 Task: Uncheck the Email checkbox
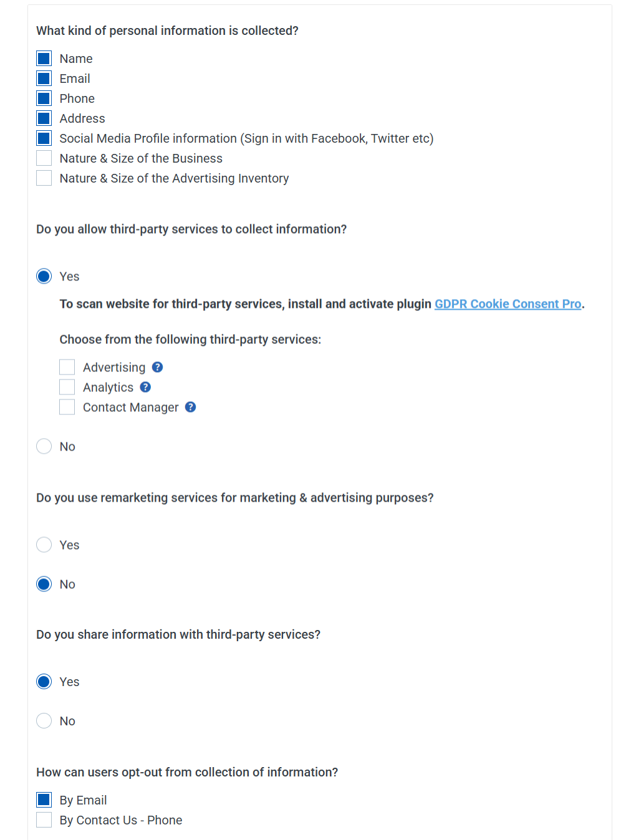(x=44, y=78)
